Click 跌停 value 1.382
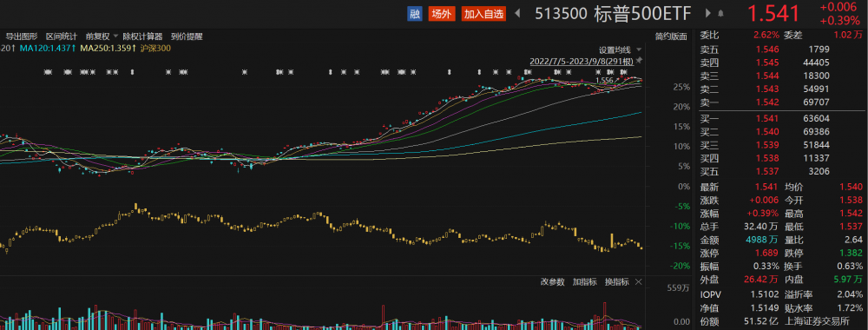Screen dimensions: 868x330 pyautogui.click(x=852, y=254)
